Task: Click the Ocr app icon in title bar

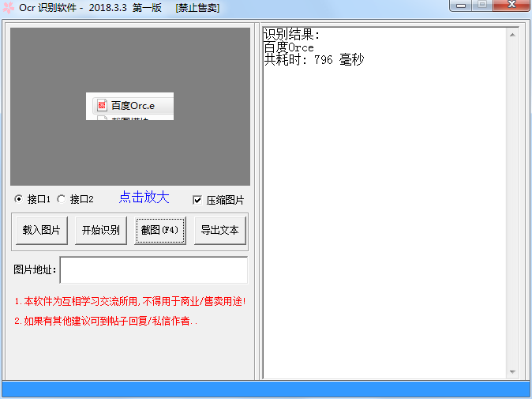Action: pos(9,8)
